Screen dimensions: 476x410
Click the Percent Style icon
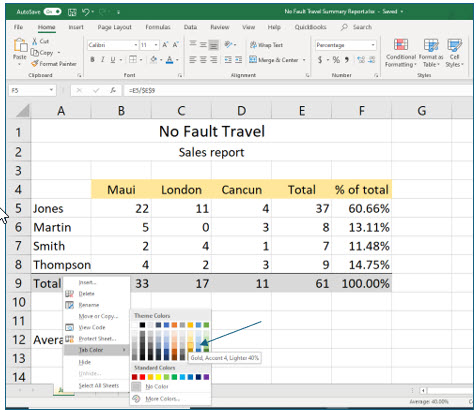336,60
